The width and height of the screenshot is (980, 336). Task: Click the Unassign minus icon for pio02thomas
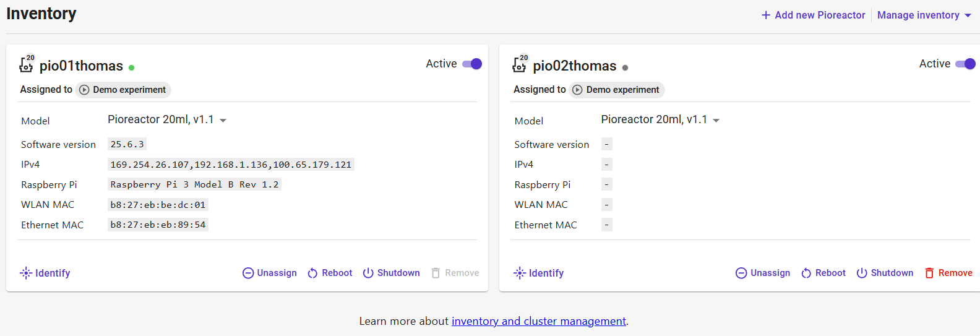tap(741, 273)
